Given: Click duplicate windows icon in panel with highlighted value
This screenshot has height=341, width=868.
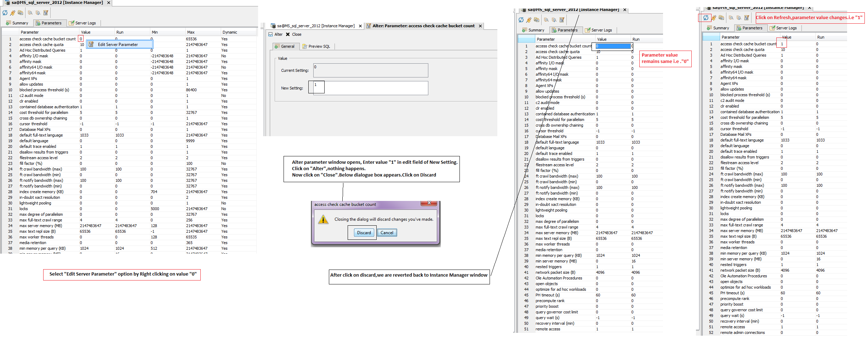Looking at the screenshot, I should 537,20.
